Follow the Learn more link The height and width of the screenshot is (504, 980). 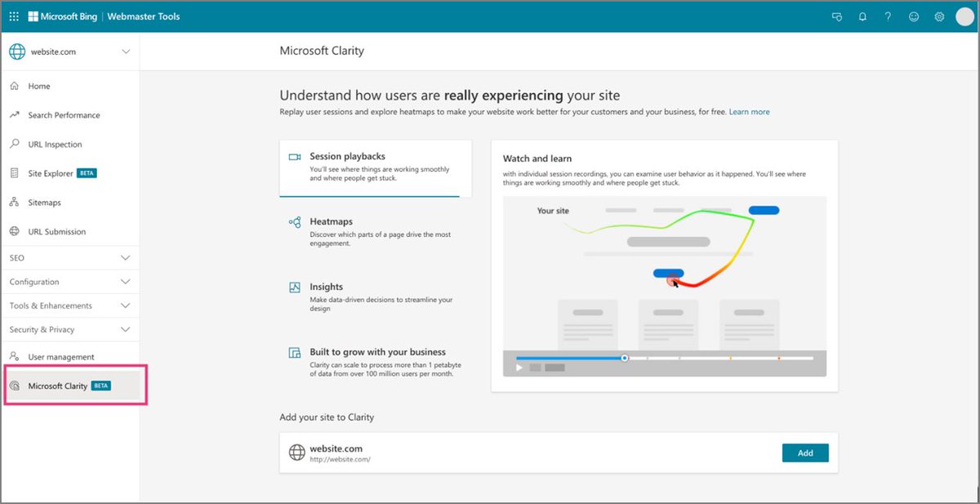(x=749, y=112)
